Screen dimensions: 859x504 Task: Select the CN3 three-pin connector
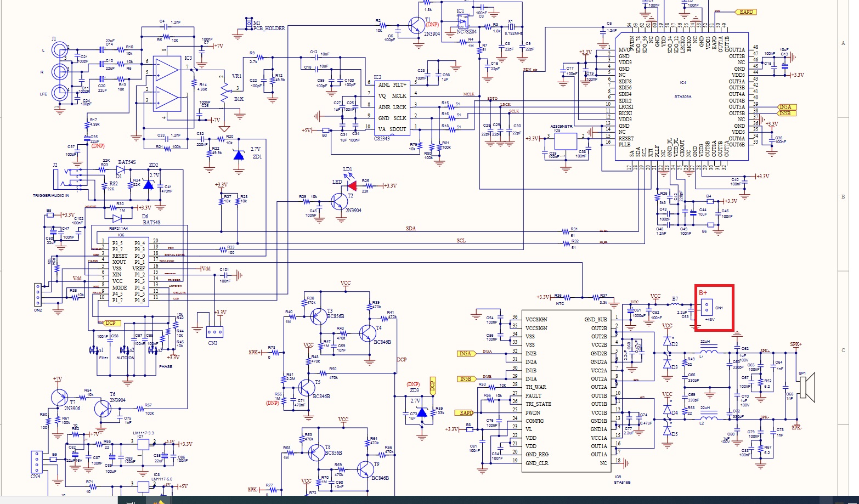pyautogui.click(x=214, y=332)
